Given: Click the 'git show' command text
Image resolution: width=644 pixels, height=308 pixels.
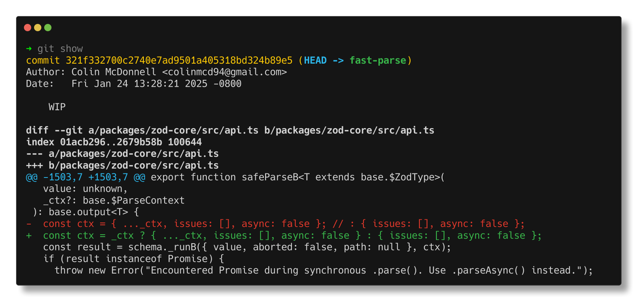Looking at the screenshot, I should (60, 49).
